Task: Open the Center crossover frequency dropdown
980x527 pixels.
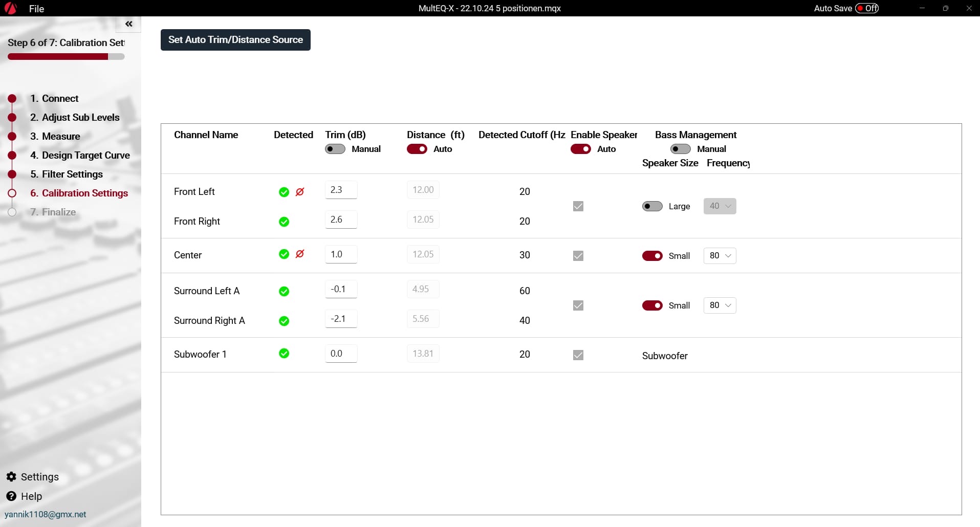Action: coord(720,256)
